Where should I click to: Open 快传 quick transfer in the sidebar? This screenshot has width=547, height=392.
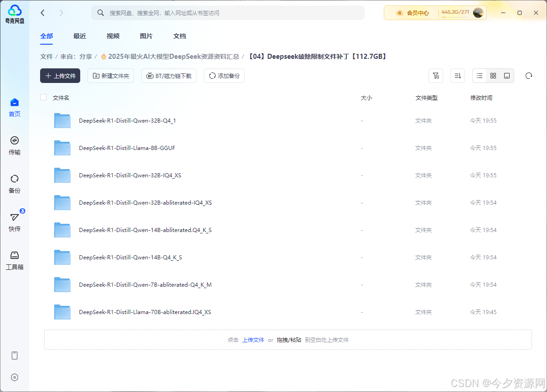tap(15, 222)
